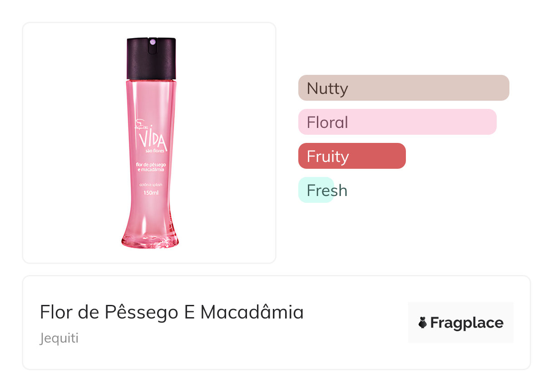The image size is (553, 392).
Task: Click the 150ml label on the bottle
Action: [151, 193]
